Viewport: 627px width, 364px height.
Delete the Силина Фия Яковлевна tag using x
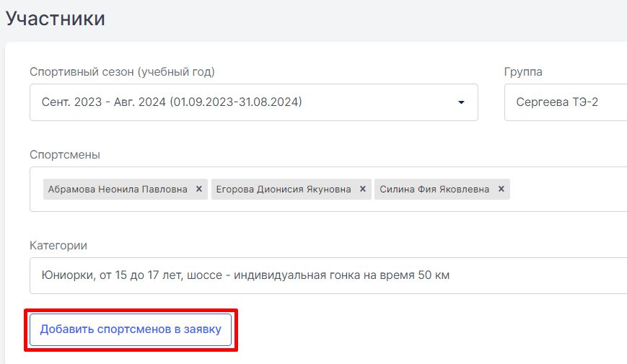(501, 189)
